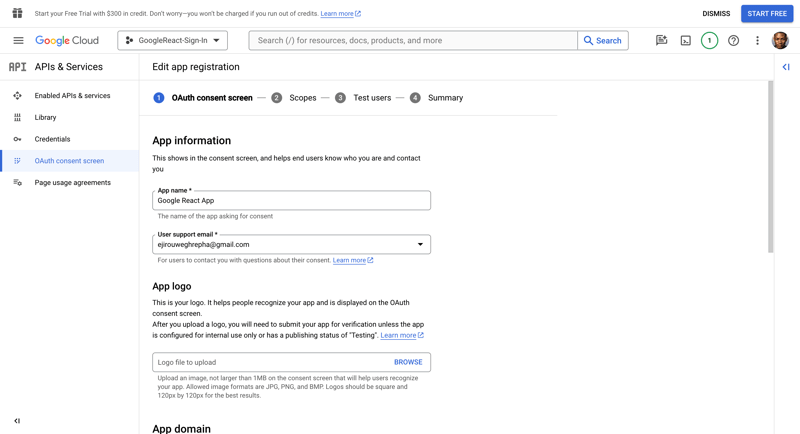800x434 pixels.
Task: Click the Google Cloud logo
Action: (67, 40)
